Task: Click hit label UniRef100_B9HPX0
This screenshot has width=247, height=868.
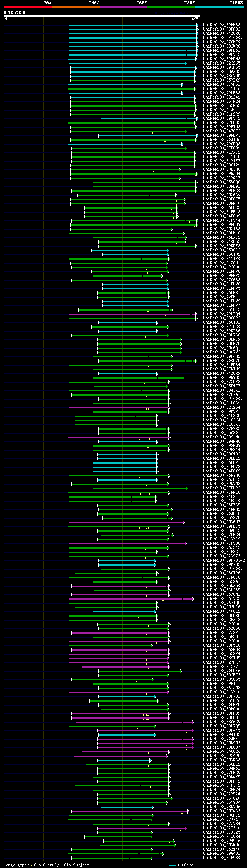Action: click(x=222, y=190)
